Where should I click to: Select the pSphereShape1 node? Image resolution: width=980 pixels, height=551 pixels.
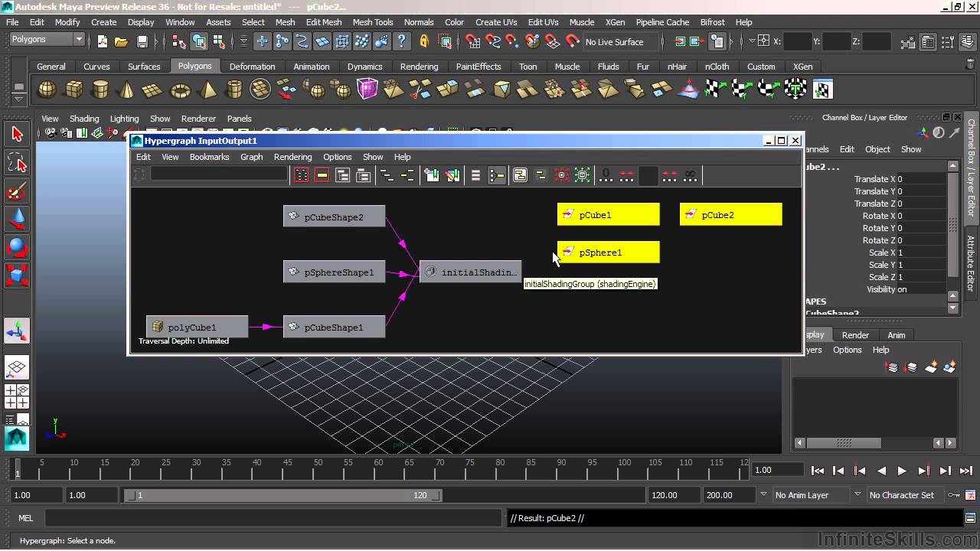[x=334, y=272]
